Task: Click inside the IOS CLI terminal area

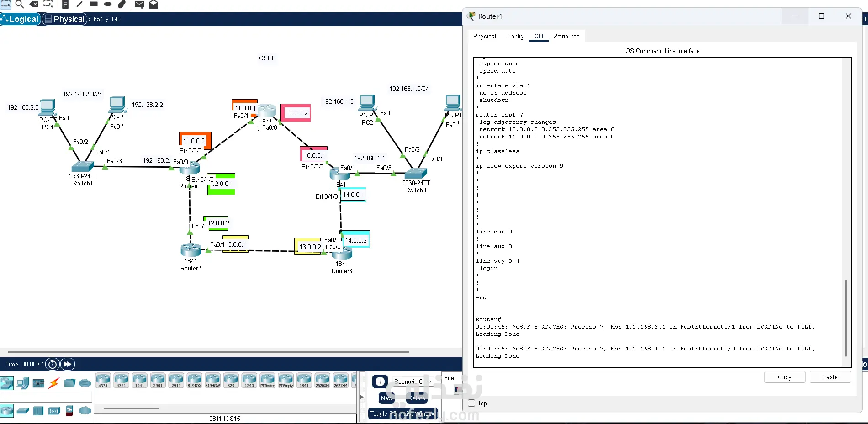Action: coord(658,212)
